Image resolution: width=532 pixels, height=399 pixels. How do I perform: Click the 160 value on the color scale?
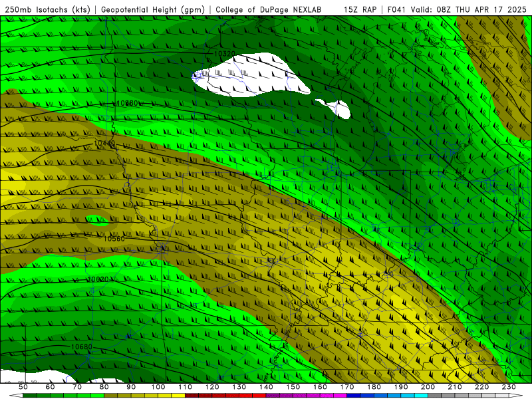pos(320,387)
